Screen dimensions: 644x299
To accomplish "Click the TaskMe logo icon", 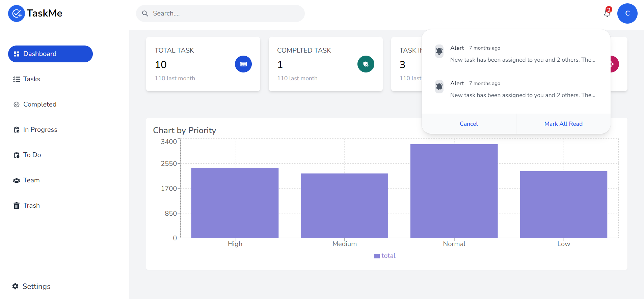I will pos(17,13).
